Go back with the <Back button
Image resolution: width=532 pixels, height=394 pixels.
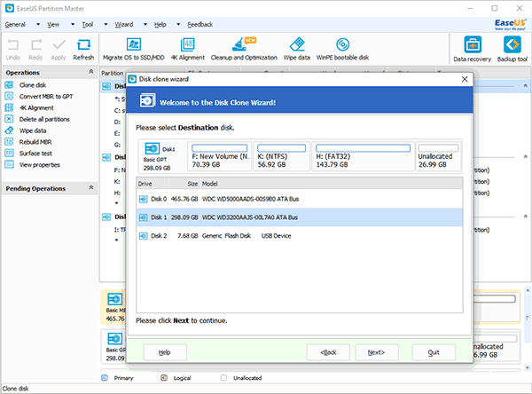pos(328,352)
